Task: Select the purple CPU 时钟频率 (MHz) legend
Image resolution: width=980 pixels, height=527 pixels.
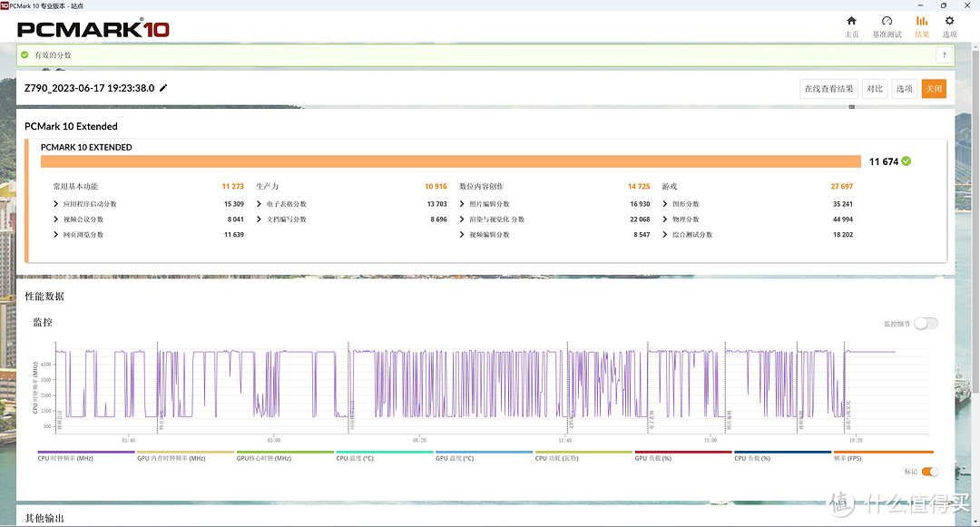Action: pos(86,456)
